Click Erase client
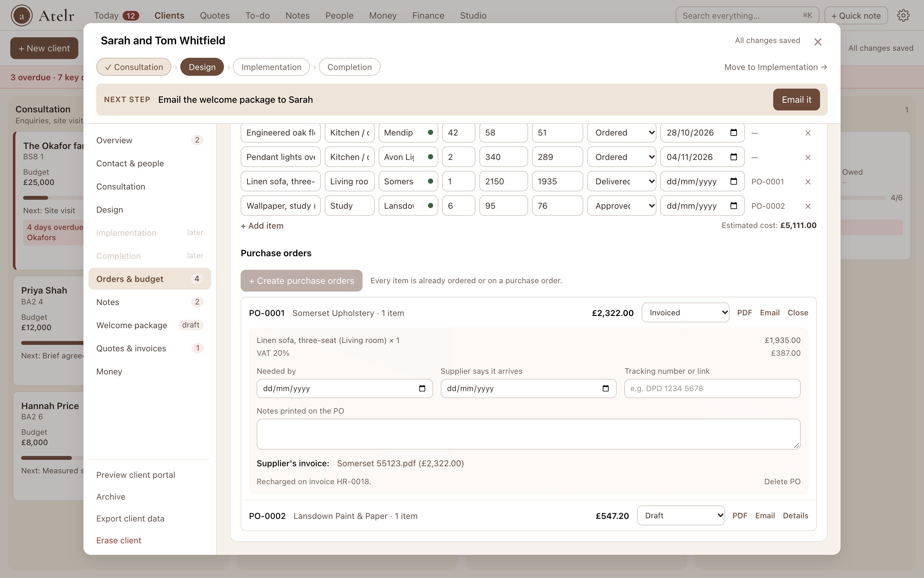The image size is (924, 578). pos(119,540)
